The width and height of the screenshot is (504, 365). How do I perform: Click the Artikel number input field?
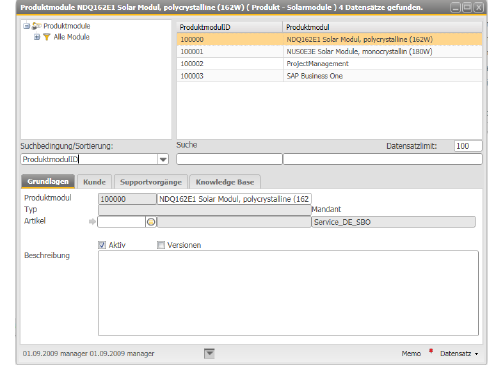121,222
